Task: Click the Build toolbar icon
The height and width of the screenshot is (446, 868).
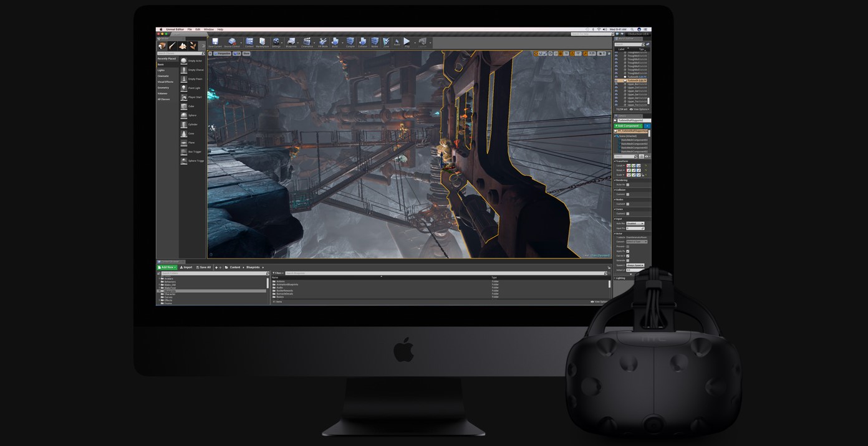Action: pos(335,42)
